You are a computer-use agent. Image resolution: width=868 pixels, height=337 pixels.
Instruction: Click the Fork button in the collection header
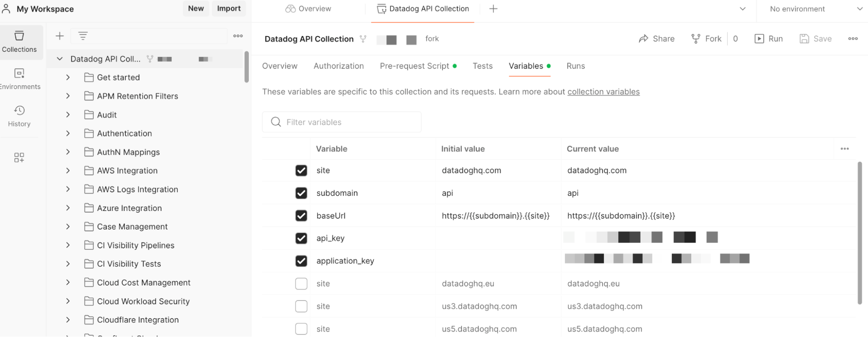tap(706, 39)
